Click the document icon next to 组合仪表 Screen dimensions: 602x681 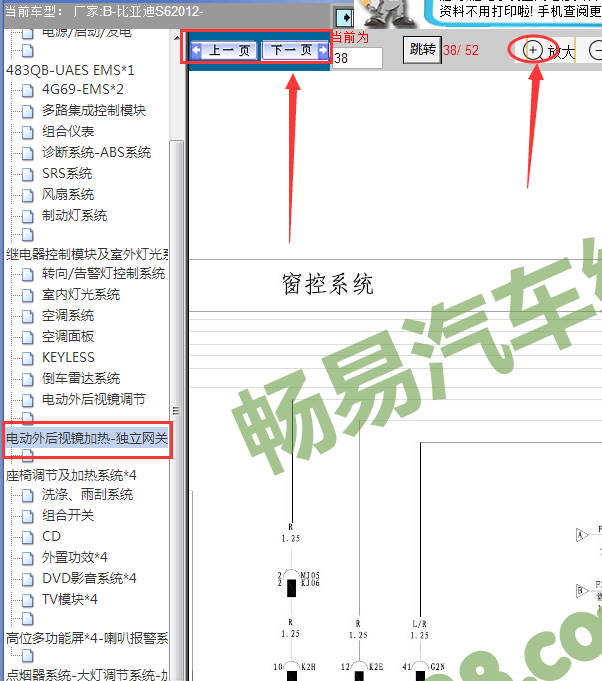click(x=28, y=132)
